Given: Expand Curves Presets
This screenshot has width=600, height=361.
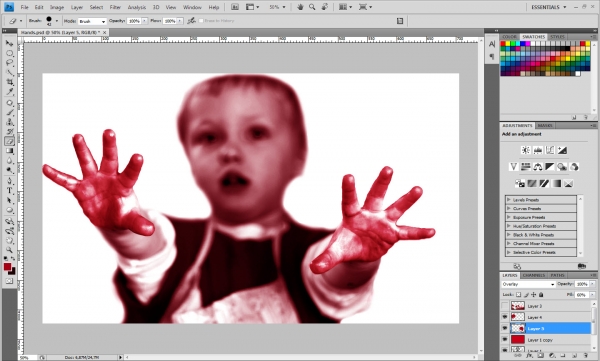Looking at the screenshot, I should (x=509, y=208).
